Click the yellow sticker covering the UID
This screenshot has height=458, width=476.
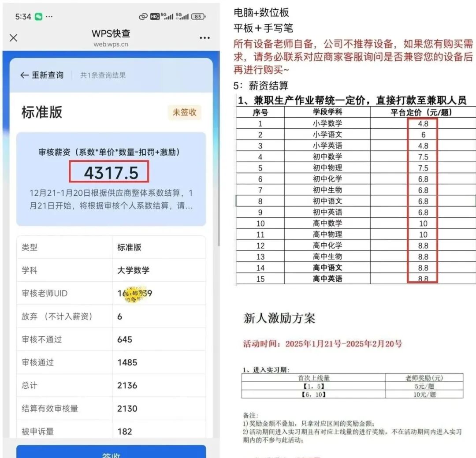click(133, 293)
